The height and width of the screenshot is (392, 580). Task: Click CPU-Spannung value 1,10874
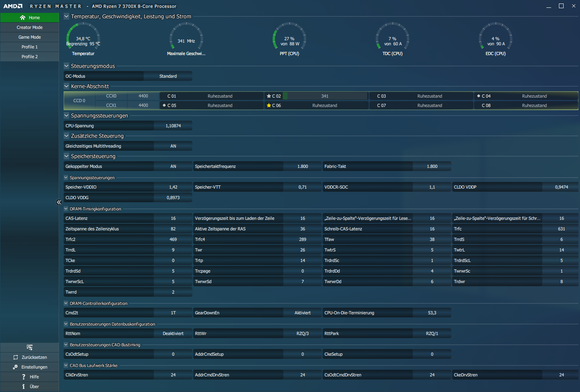(173, 126)
